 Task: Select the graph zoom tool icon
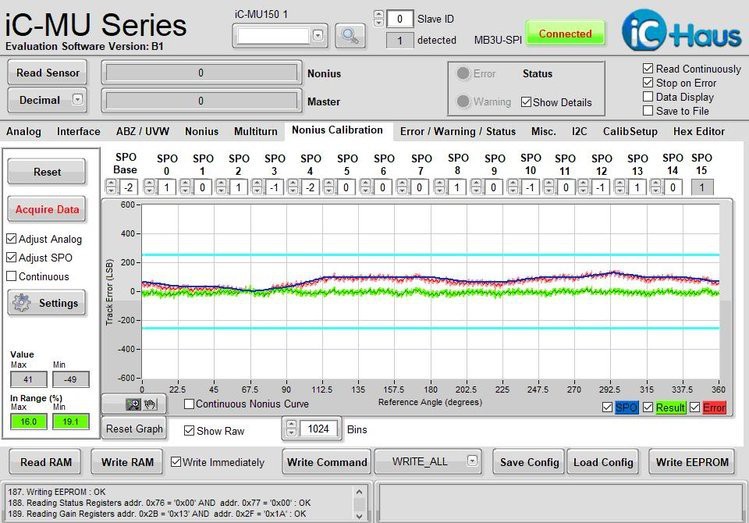[135, 404]
